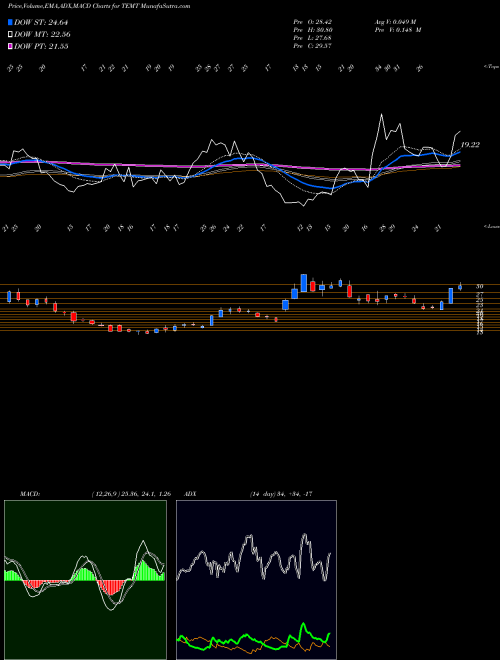500x660 pixels.
Task: Click the 'Pre H: 30.80' value
Action: tap(313, 30)
